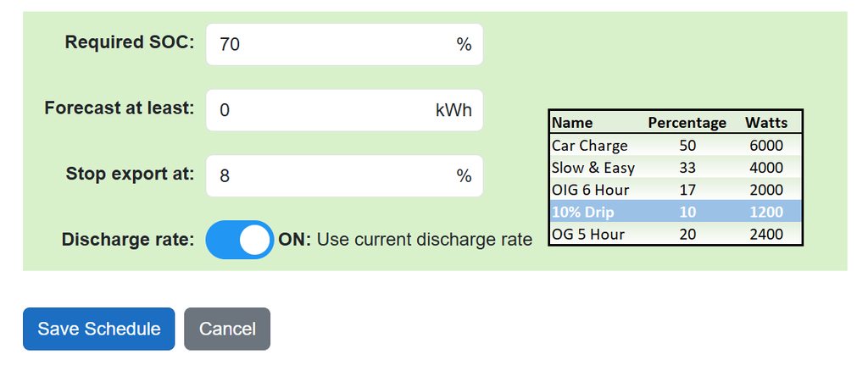
Task: Click the Stop export at label
Action: [130, 174]
